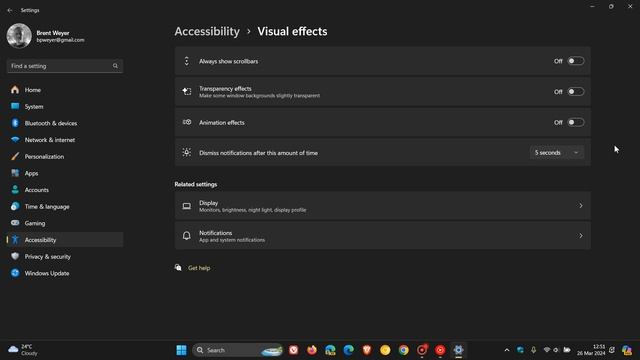The width and height of the screenshot is (640, 360).
Task: Launch Google Chrome from the taskbar
Action: click(x=403, y=350)
